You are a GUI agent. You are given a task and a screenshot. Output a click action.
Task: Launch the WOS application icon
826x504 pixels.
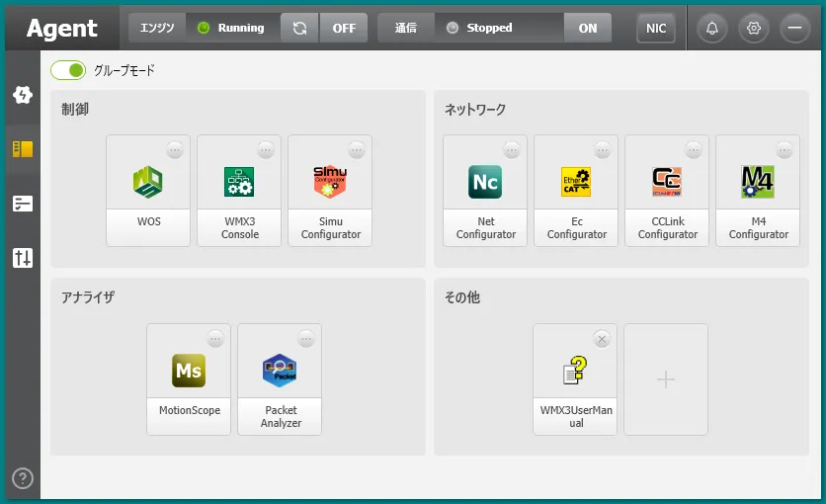tap(148, 183)
